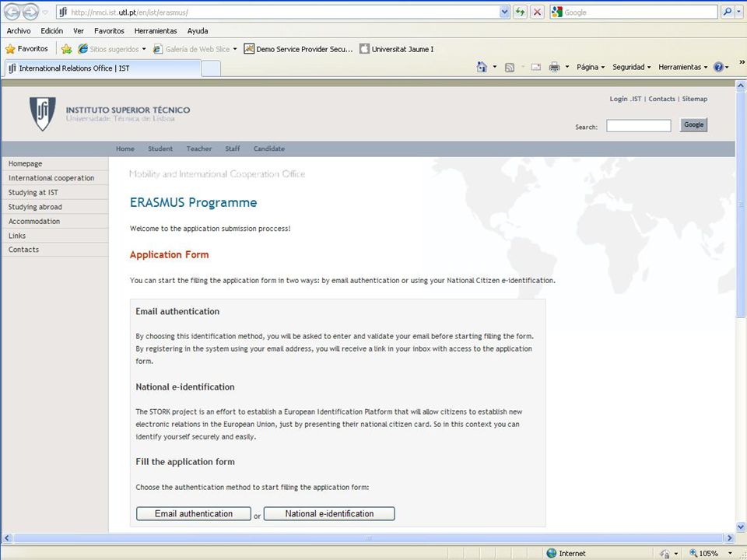This screenshot has width=747, height=560.
Task: Go to Staff in the navigation bar
Action: (x=233, y=149)
